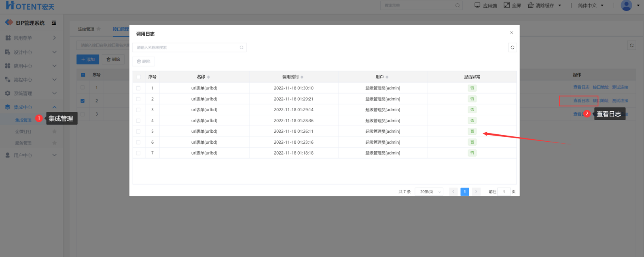Expand the 用户中心 chevron
This screenshot has height=257, width=644.
[x=55, y=155]
